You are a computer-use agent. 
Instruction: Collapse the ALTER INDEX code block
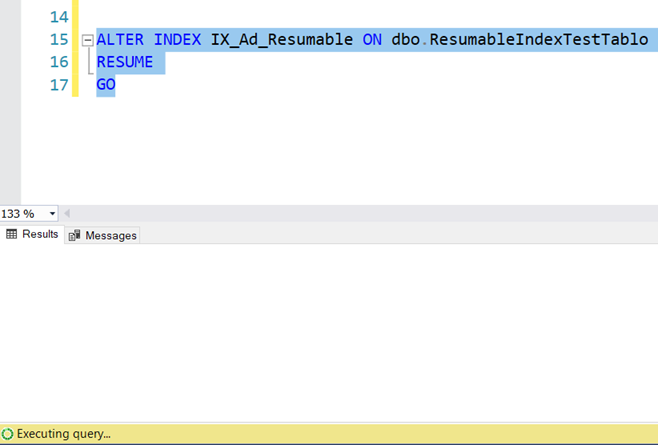tap(87, 40)
